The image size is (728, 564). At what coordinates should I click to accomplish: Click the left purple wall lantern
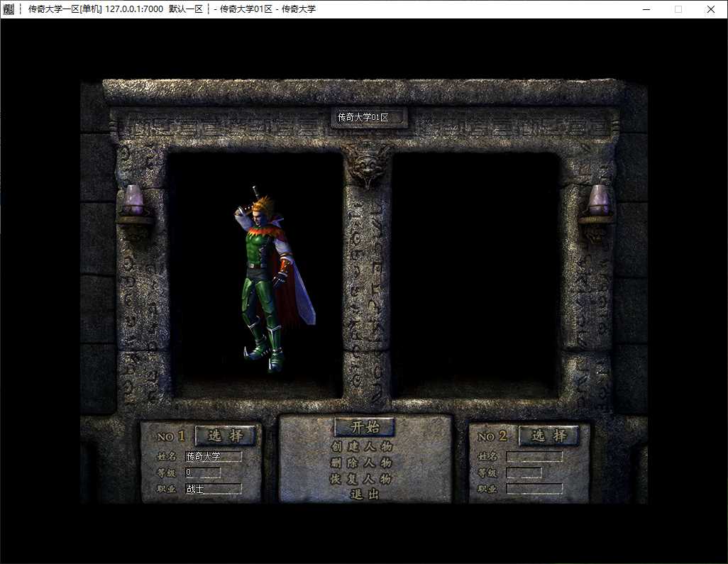[133, 202]
